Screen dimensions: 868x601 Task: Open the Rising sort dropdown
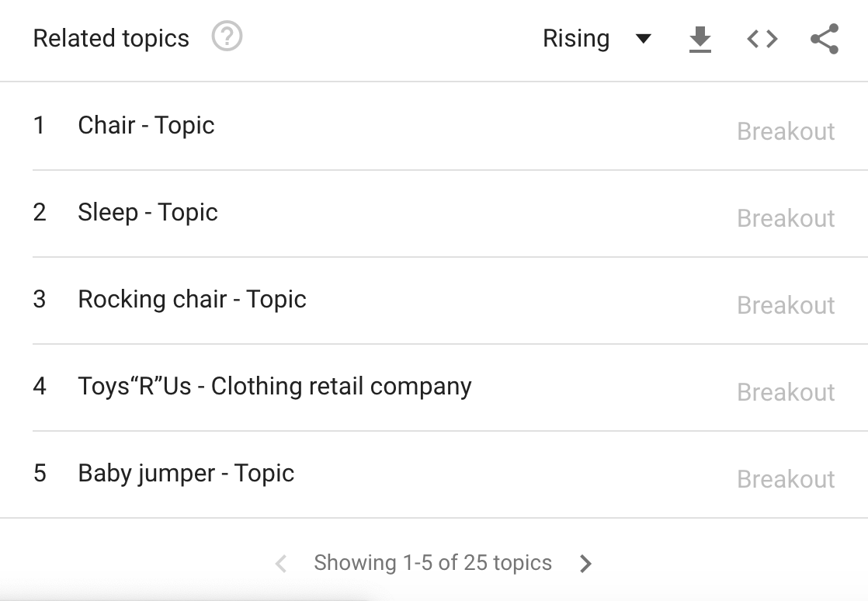pos(576,39)
